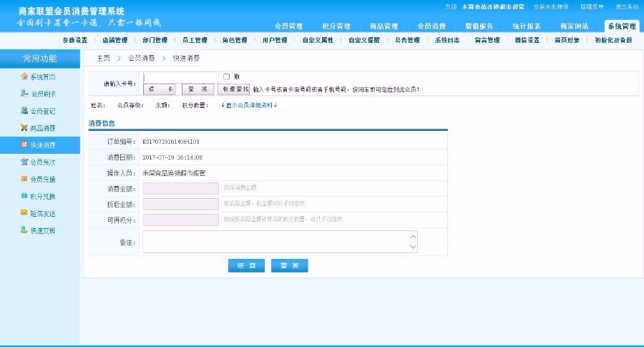Click the 读卡 read card button
The height and width of the screenshot is (347, 644).
160,89
